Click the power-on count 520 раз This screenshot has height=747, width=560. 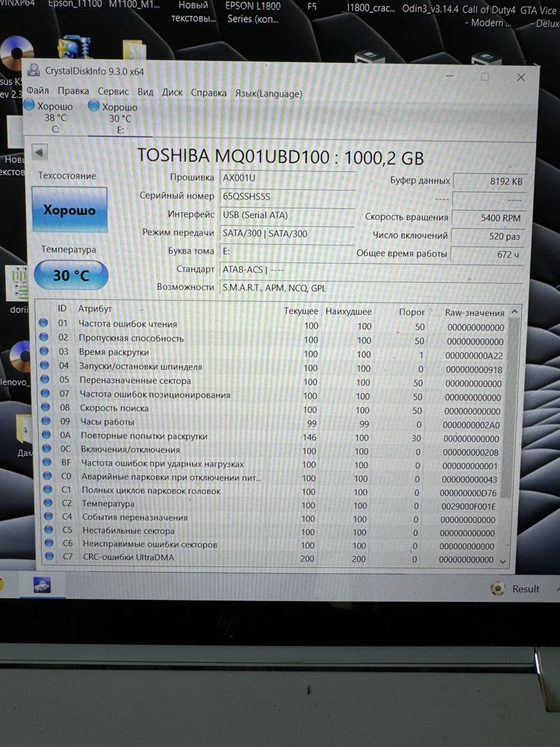(x=488, y=236)
